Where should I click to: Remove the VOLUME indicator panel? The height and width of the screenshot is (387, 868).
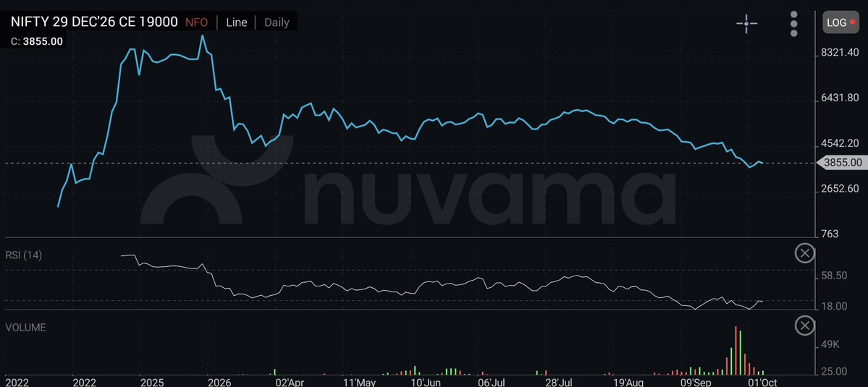[x=804, y=326]
